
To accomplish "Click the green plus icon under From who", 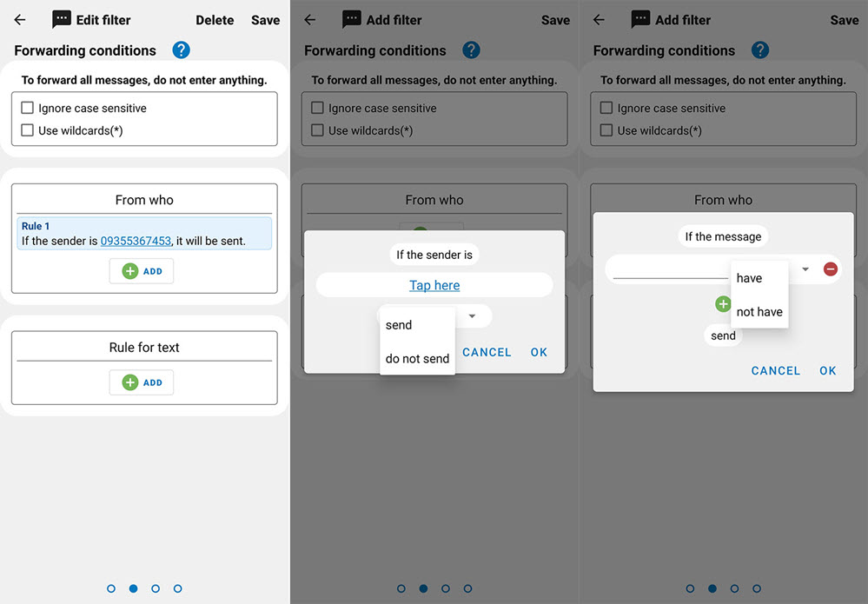I will pyautogui.click(x=130, y=271).
